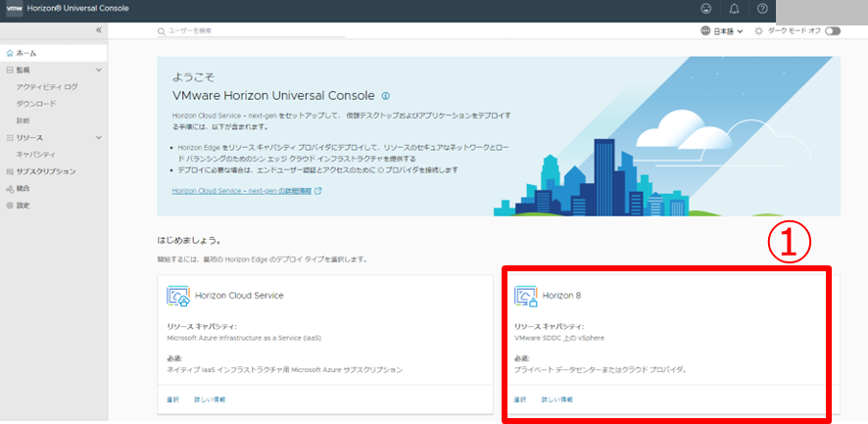
Task: Click the dark mode sun icon
Action: tap(759, 31)
